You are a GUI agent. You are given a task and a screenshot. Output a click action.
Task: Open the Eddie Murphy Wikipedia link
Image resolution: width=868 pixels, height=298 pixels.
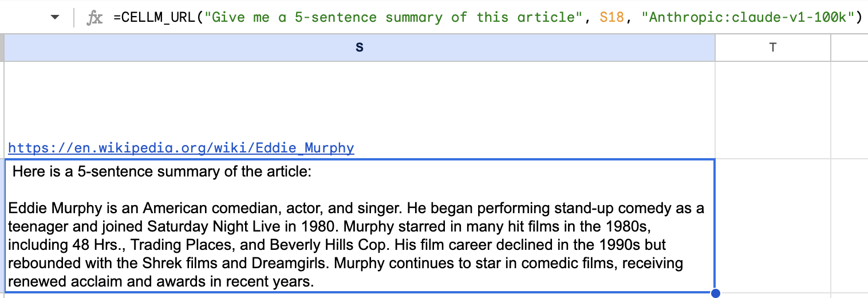pos(181,148)
